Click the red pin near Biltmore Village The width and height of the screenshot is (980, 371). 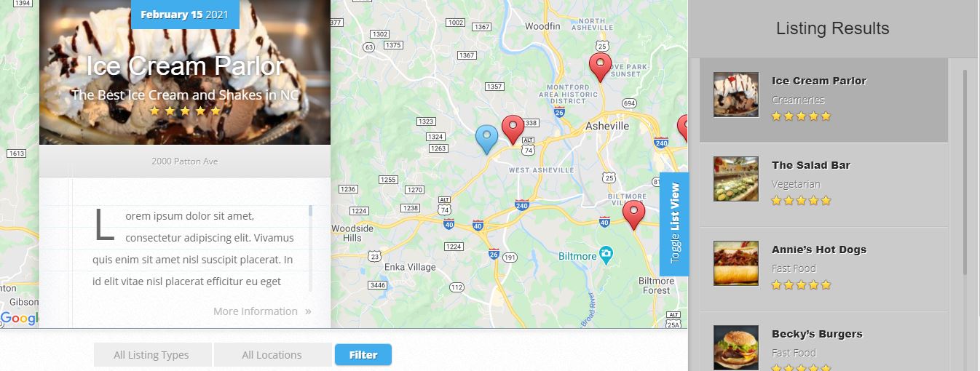pos(633,215)
